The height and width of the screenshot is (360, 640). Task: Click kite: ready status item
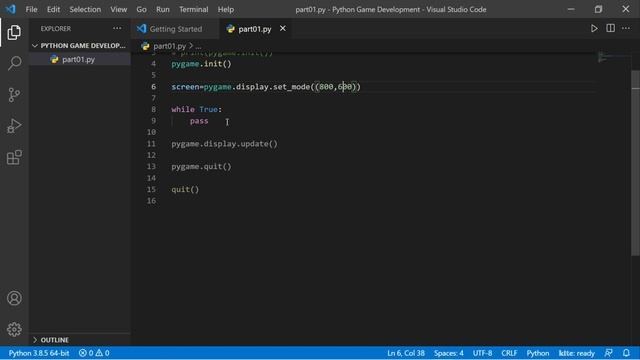[x=576, y=353]
